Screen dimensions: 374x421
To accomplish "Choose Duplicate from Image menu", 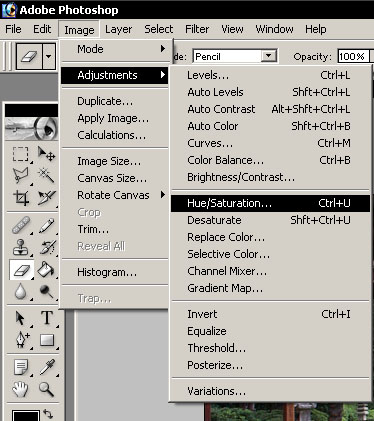I will tap(115, 101).
